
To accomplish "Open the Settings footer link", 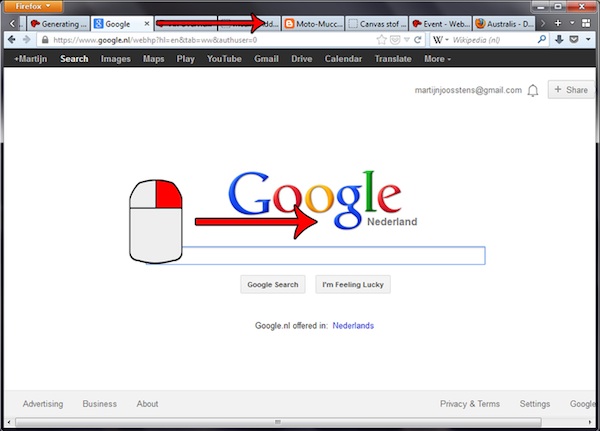I will tap(535, 404).
